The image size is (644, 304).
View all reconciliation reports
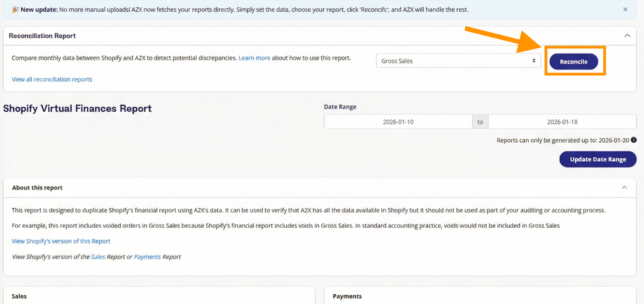coord(51,79)
